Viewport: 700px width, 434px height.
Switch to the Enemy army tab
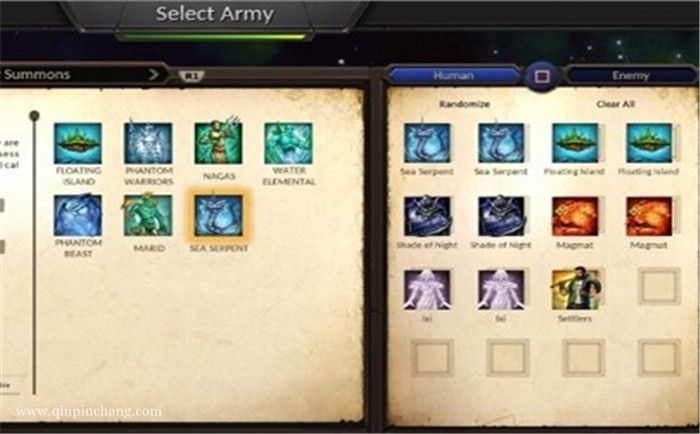(630, 75)
